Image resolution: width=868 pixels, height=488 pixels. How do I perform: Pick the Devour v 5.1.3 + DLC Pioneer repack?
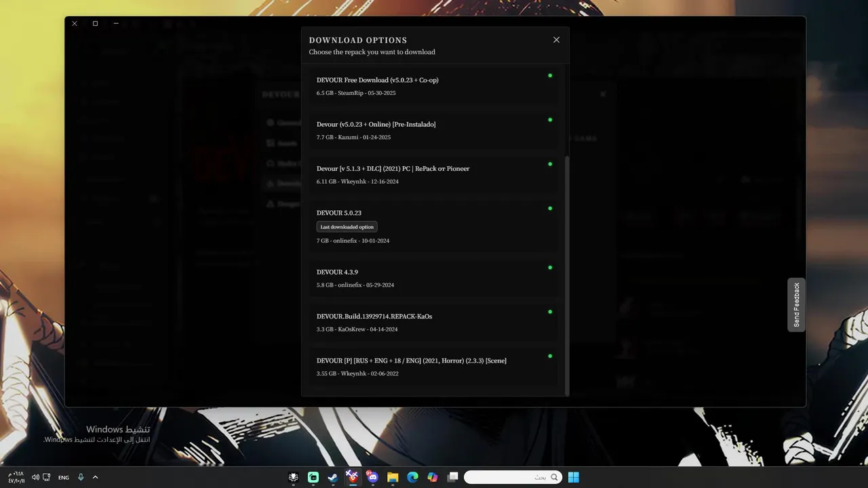pyautogui.click(x=435, y=175)
